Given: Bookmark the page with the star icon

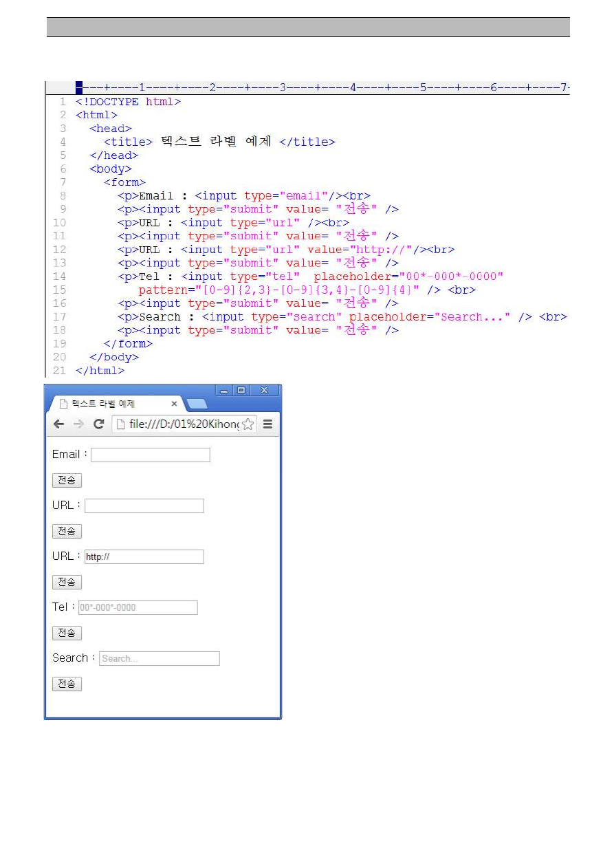Looking at the screenshot, I should click(248, 424).
